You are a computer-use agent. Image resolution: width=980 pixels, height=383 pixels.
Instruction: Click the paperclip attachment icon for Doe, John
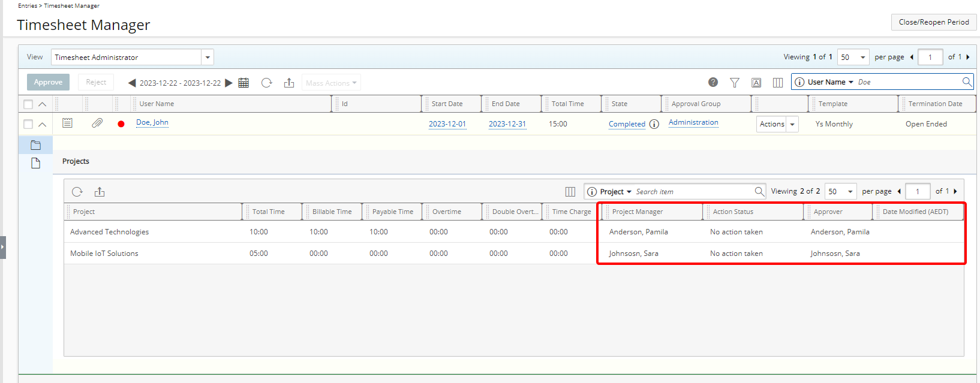click(x=97, y=123)
